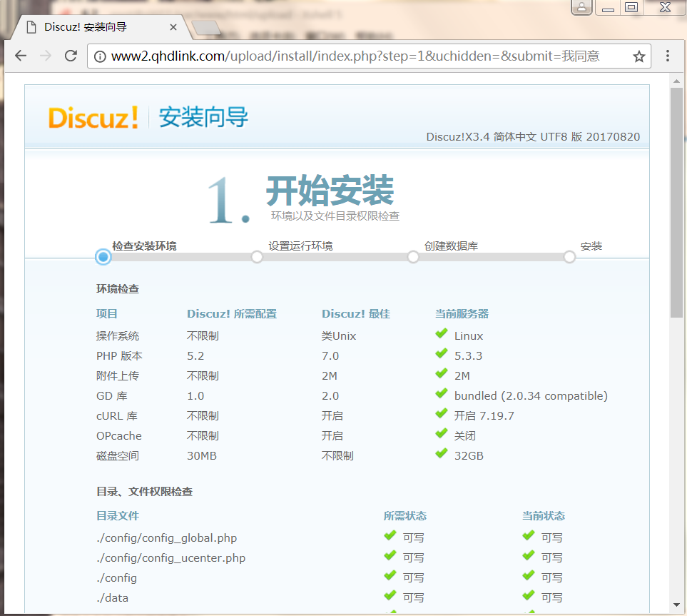This screenshot has width=687, height=616.
Task: Click the ./config/config_global.php file path
Action: point(166,538)
